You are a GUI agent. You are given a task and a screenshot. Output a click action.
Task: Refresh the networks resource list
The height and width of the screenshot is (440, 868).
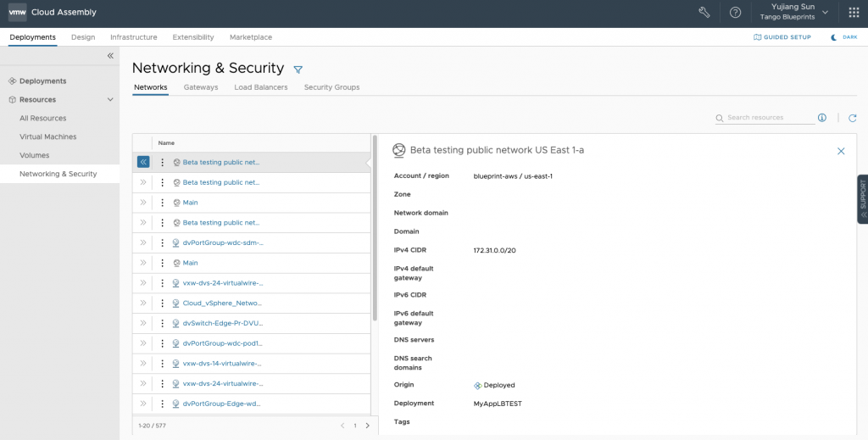[853, 118]
